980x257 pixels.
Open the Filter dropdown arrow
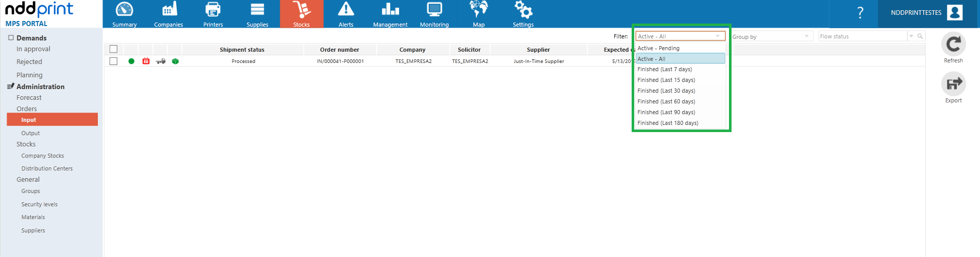pos(718,36)
